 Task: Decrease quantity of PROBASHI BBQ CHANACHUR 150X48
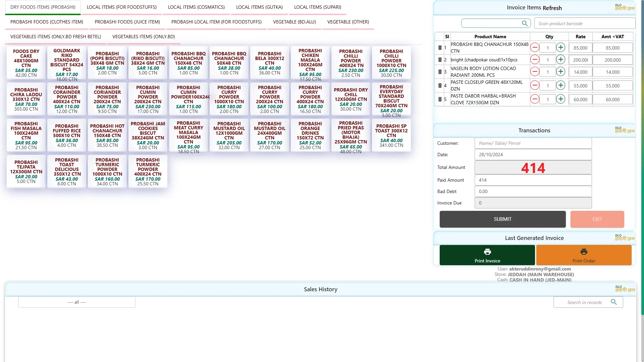click(535, 48)
